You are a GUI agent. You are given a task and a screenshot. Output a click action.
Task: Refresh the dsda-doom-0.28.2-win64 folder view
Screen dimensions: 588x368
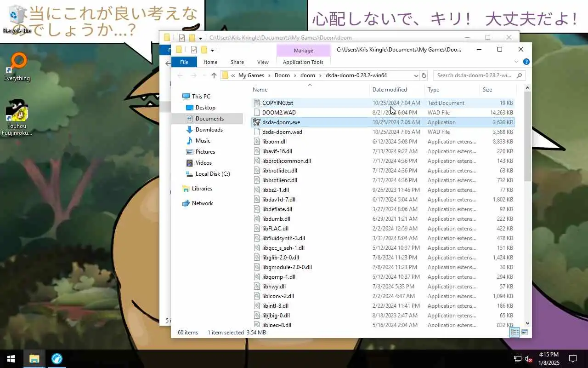click(424, 75)
